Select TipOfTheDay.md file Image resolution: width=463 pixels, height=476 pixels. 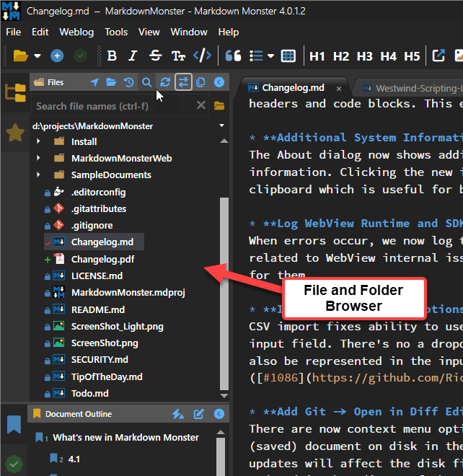[x=107, y=377]
